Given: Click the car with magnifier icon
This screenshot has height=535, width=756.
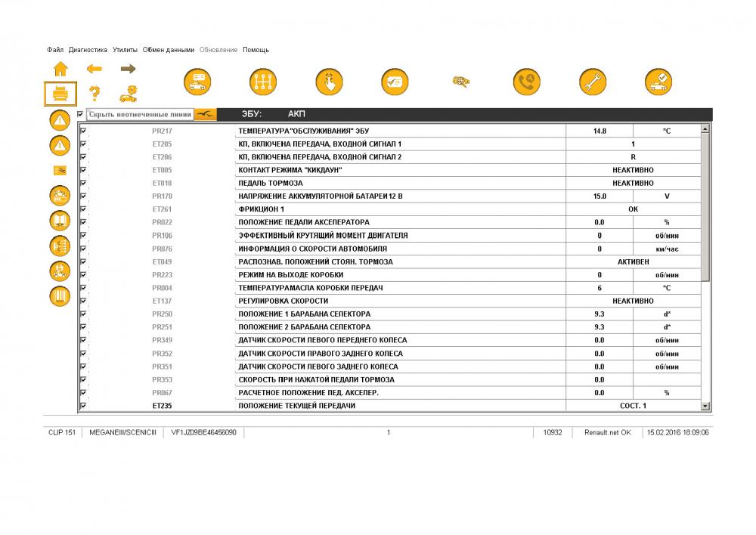Looking at the screenshot, I should pyautogui.click(x=461, y=82).
